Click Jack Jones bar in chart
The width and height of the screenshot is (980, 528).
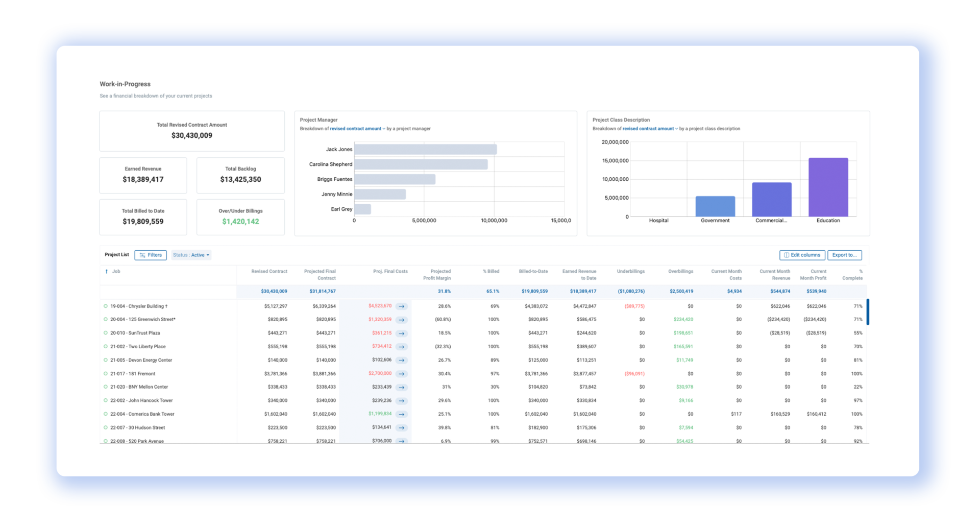pos(425,149)
